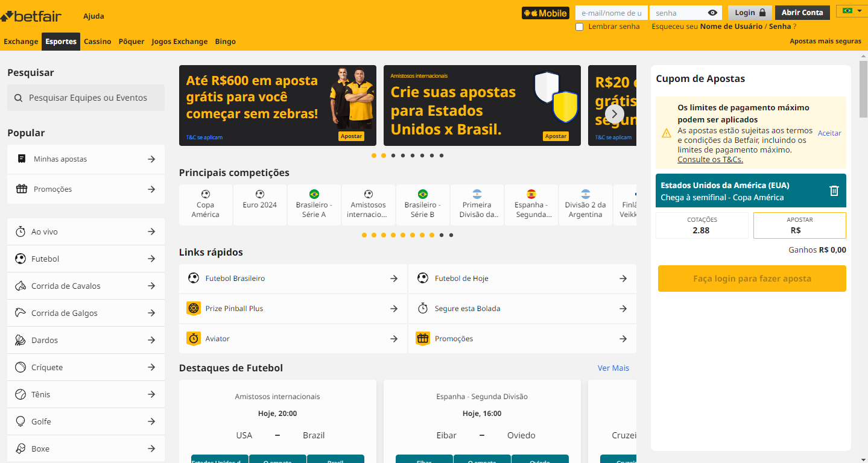Screen dimensions: 868x463
Task: Select the last competitions carousel dot
Action: point(451,235)
